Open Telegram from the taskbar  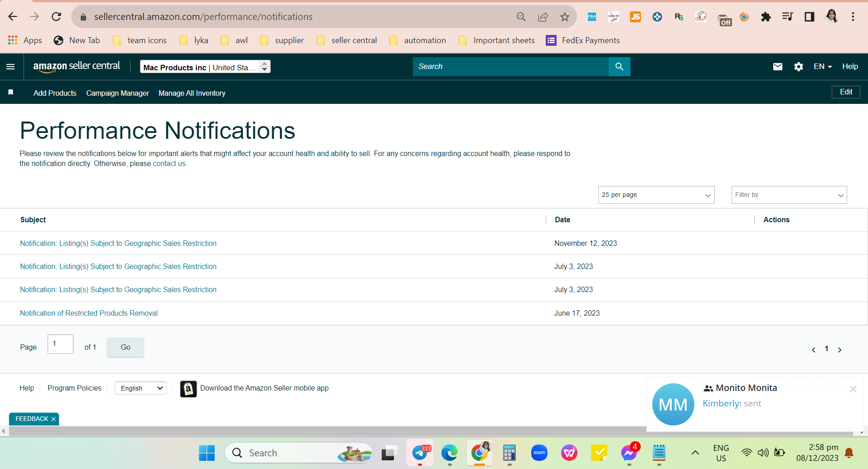coord(420,453)
